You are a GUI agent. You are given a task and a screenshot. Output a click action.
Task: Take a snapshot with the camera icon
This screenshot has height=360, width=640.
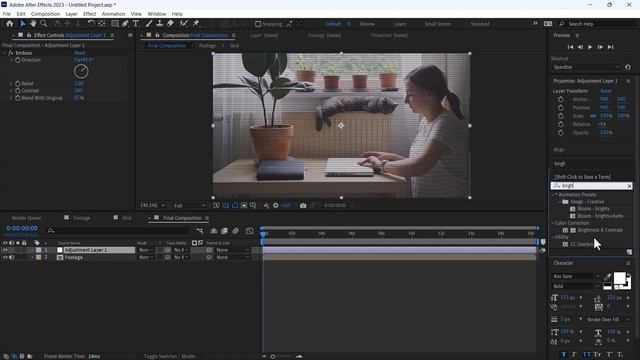coord(303,205)
